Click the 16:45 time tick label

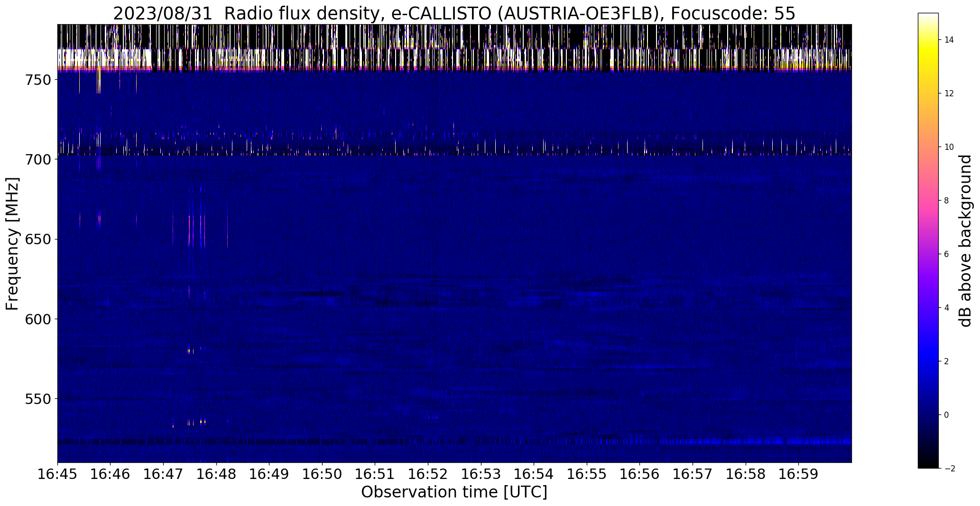pos(57,474)
